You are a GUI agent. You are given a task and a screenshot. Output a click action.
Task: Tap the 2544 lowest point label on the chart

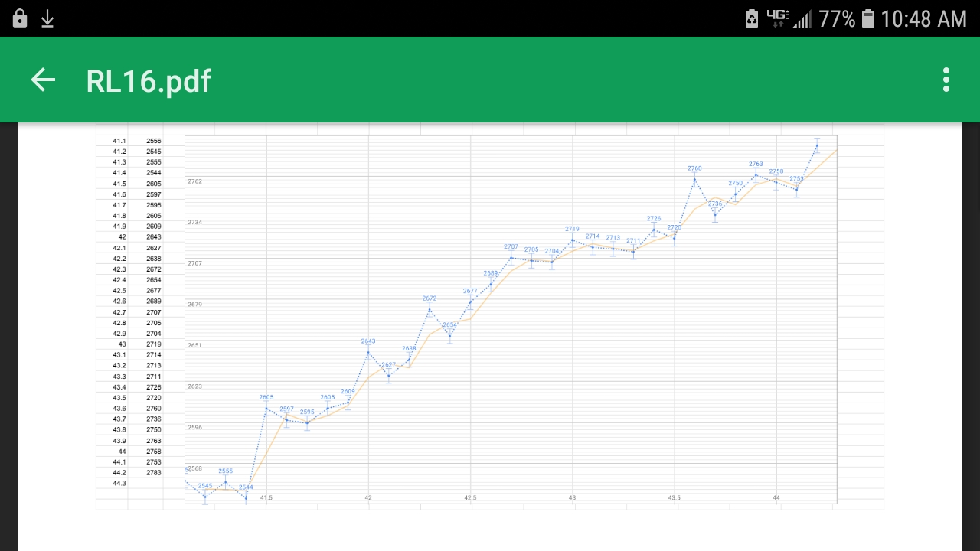[x=246, y=487]
